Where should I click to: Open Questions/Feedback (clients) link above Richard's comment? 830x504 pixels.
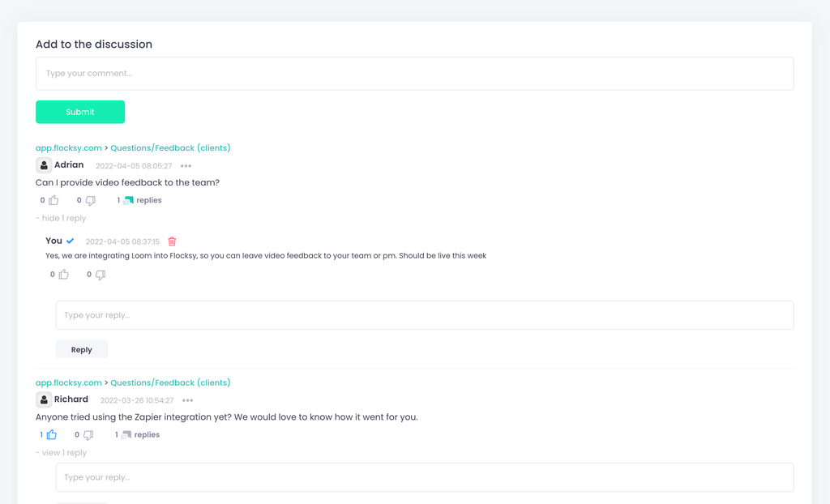click(x=170, y=382)
